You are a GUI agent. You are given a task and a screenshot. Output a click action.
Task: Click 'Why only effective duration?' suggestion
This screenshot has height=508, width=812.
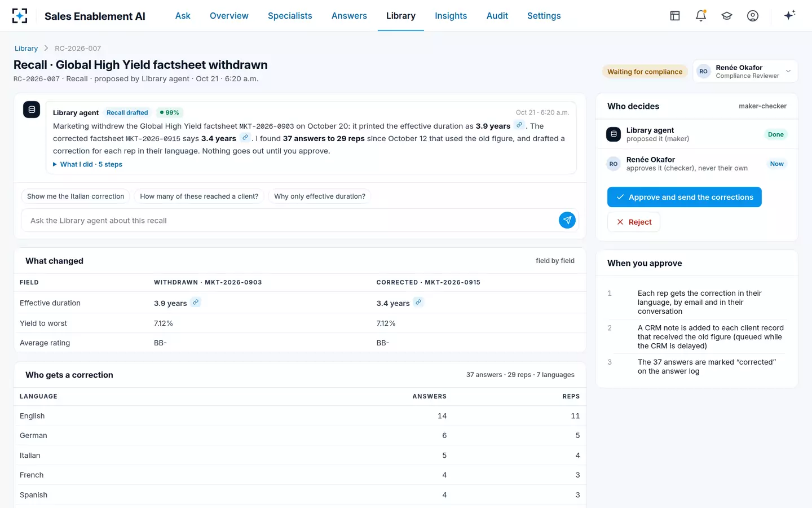click(x=320, y=196)
